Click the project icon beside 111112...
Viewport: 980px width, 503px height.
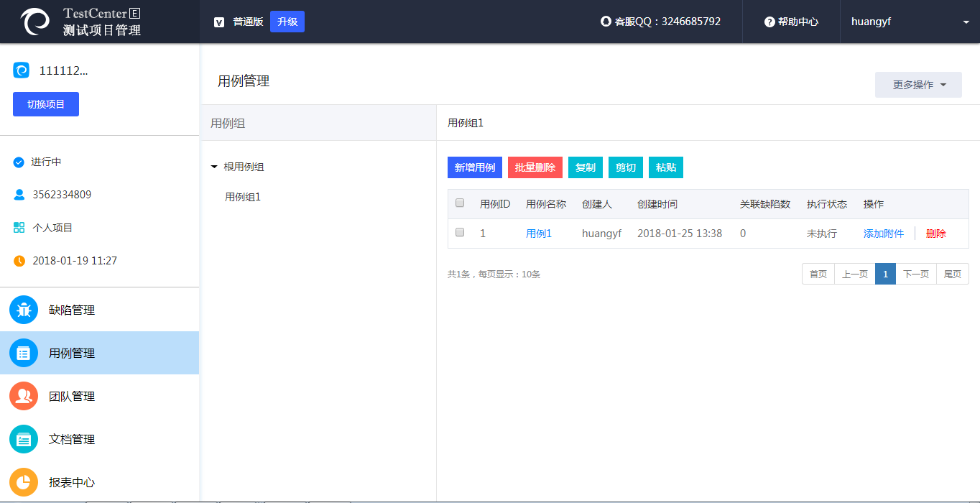22,70
